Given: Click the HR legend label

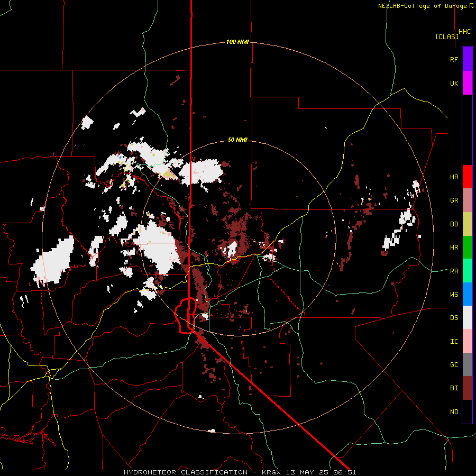Looking at the screenshot, I should tap(454, 248).
